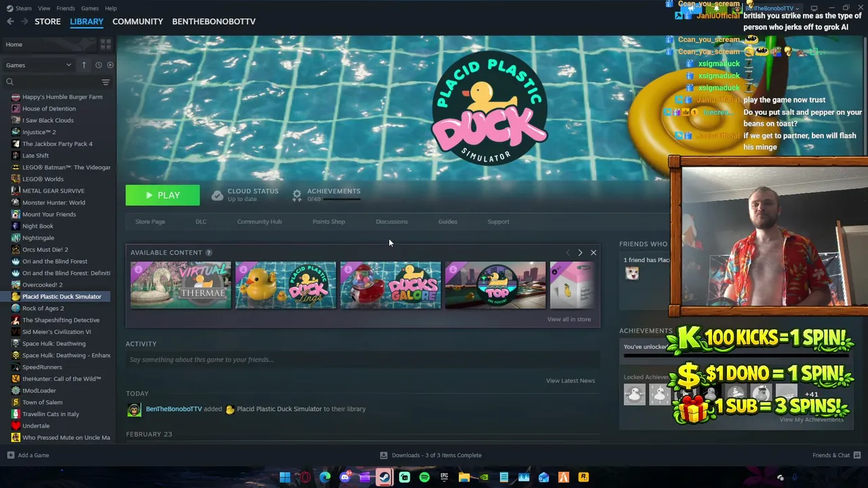Open the Discussions link
The image size is (868, 488).
392,222
